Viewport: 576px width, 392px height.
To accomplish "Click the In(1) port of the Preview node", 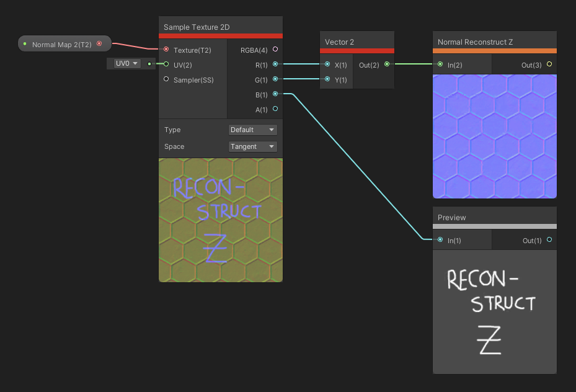I will 440,240.
